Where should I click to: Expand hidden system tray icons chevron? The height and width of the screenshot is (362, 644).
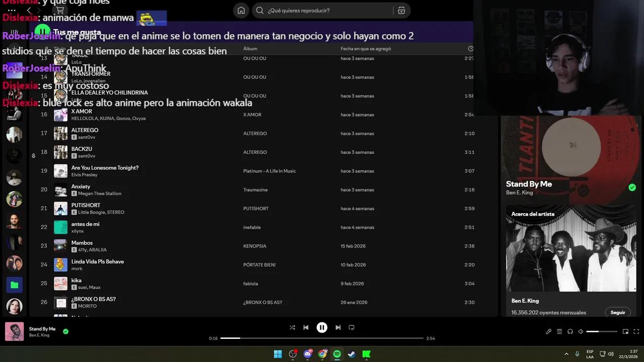(x=567, y=354)
